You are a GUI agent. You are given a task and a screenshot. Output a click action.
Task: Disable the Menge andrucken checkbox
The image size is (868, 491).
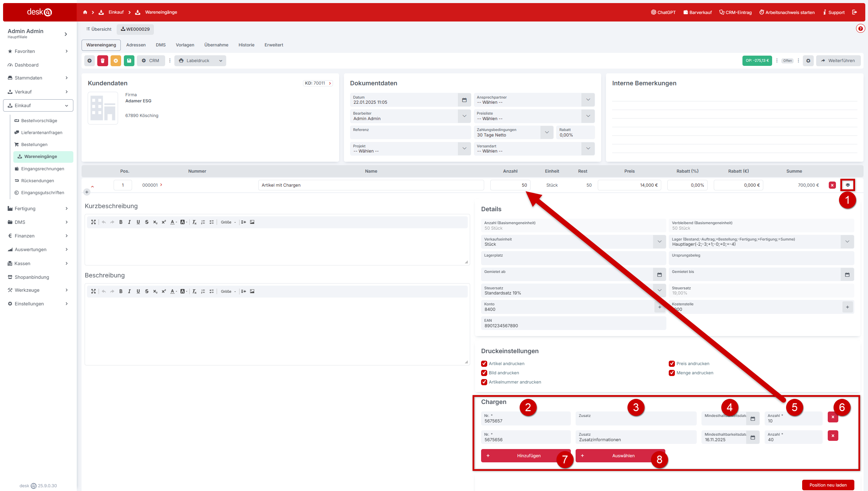672,373
